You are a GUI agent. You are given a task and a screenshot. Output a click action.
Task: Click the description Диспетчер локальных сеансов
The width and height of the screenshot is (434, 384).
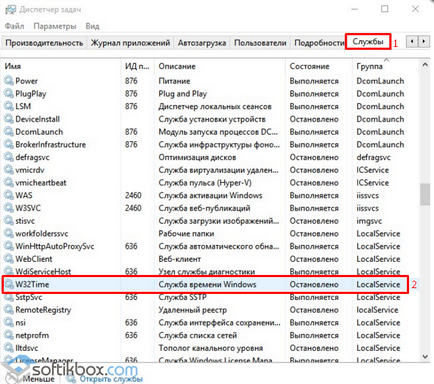(x=215, y=106)
